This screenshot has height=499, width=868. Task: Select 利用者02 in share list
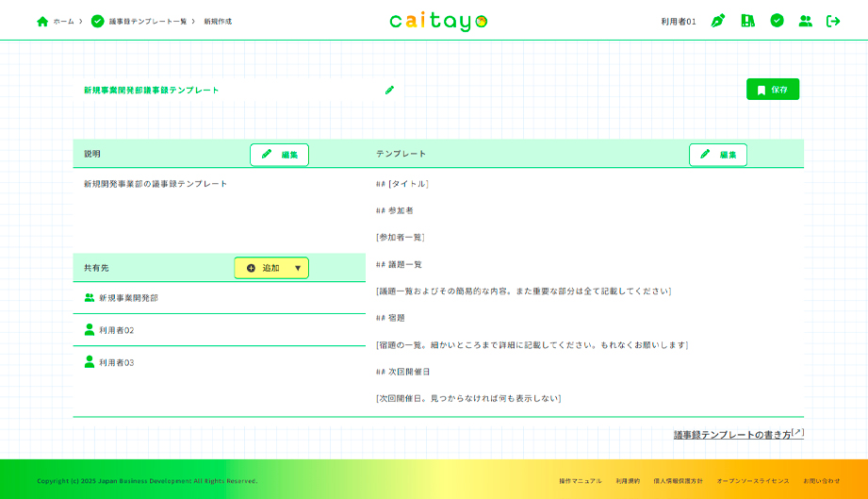click(x=220, y=330)
